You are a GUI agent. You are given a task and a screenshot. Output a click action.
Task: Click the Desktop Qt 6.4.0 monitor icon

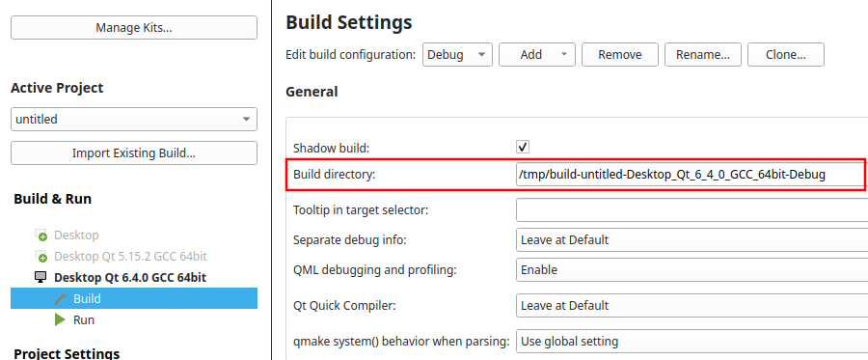(41, 277)
